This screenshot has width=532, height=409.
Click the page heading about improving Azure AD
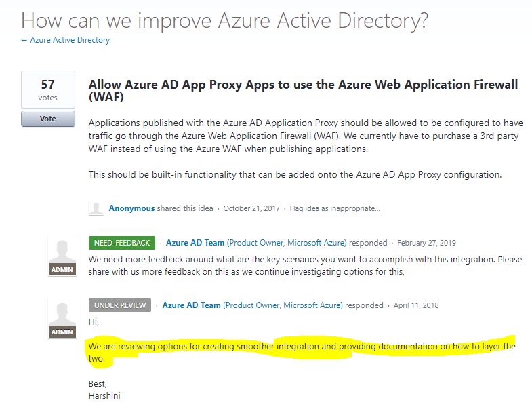coord(224,20)
